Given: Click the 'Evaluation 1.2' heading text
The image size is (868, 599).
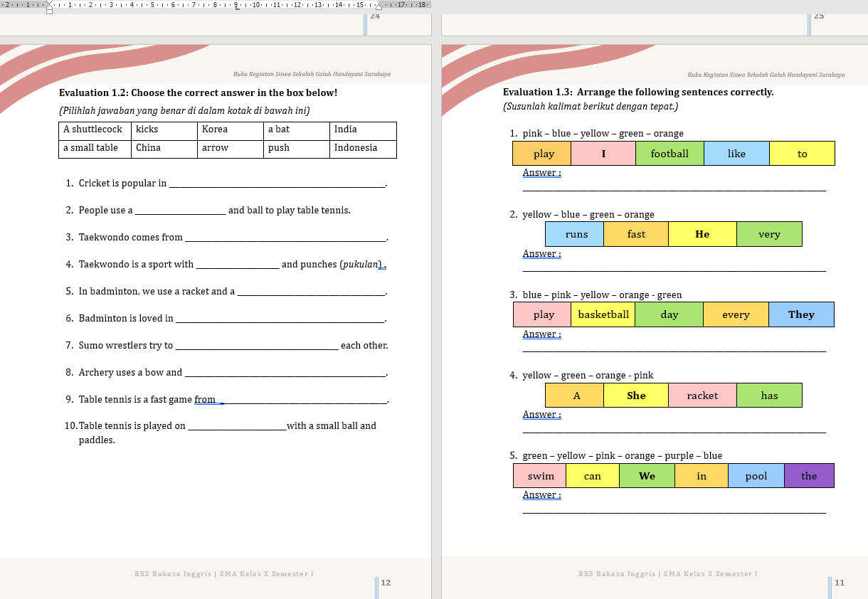Looking at the screenshot, I should coord(198,92).
